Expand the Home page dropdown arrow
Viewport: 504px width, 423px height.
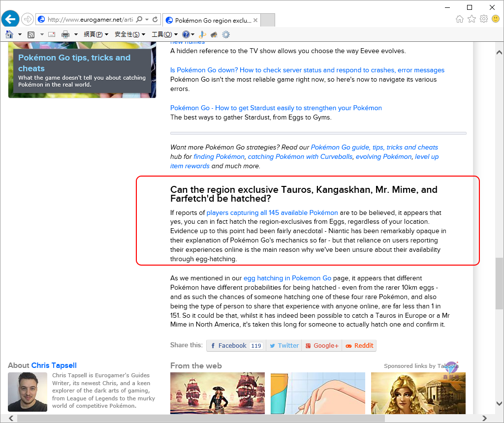[x=20, y=34]
